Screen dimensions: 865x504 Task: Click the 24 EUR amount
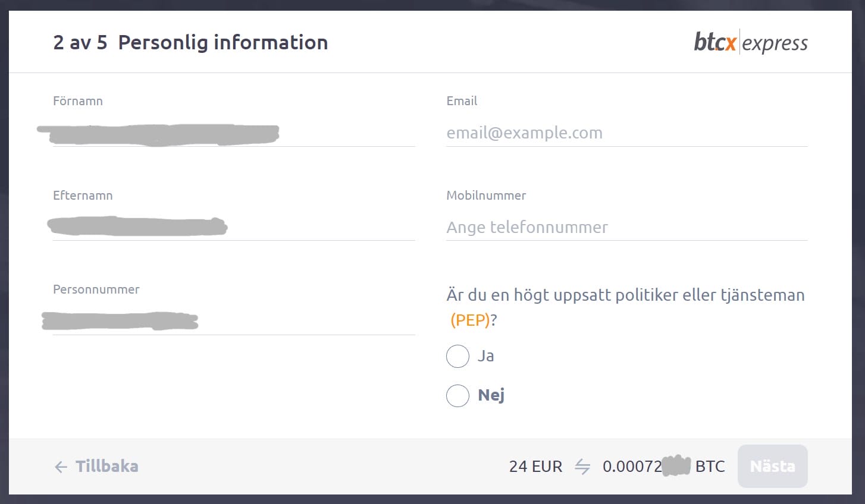[x=535, y=467]
